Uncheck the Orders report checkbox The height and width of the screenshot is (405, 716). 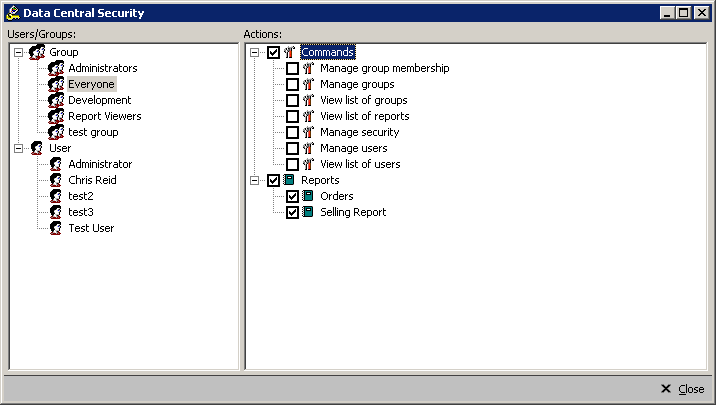point(292,196)
